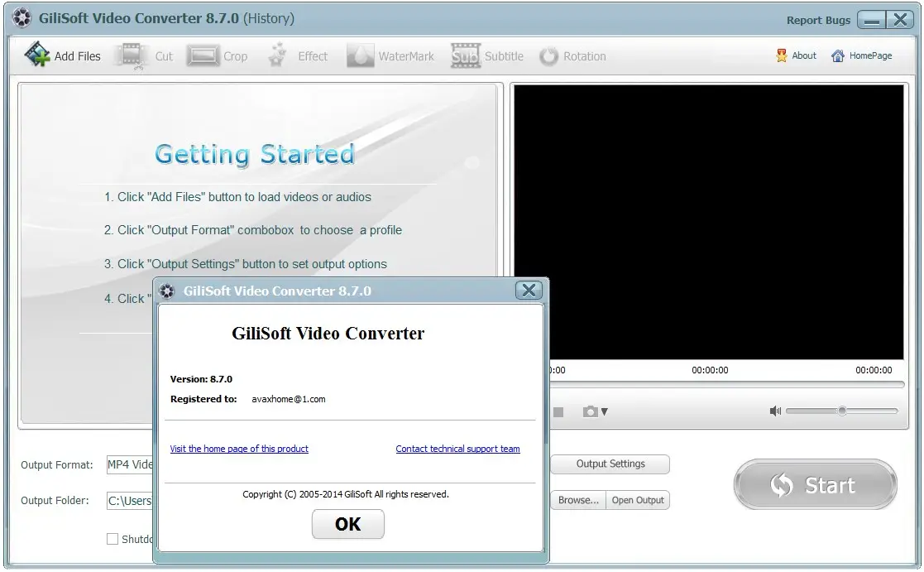The image size is (924, 572).
Task: Click the Output Settings button
Action: tap(610, 464)
